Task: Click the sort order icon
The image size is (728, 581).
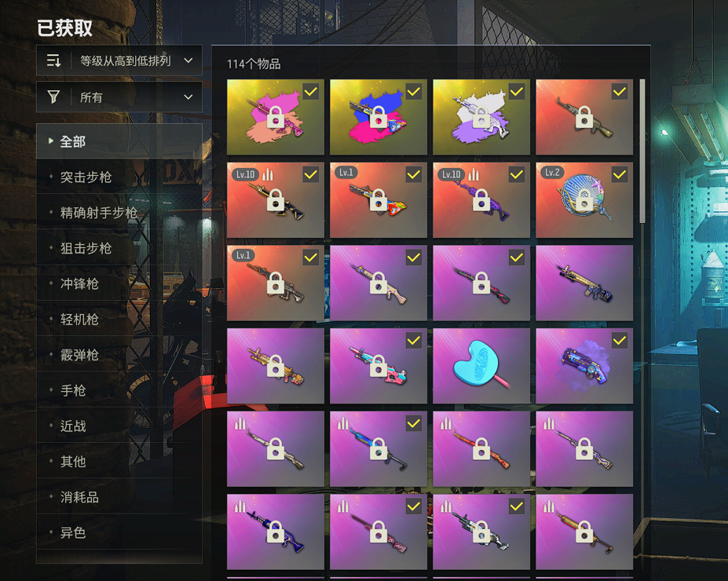Action: (x=53, y=60)
